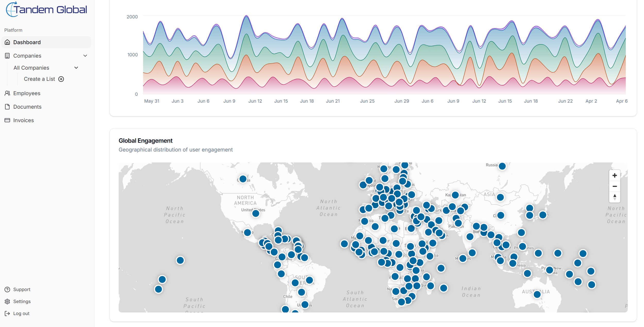This screenshot has height=327, width=644.
Task: Collapse the All Companies chevron
Action: (76, 68)
